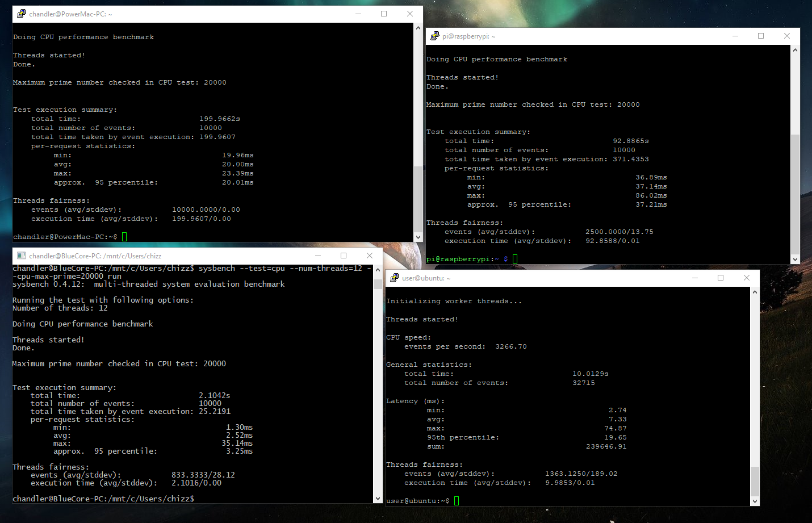This screenshot has height=523, width=812.
Task: Close the user@ubuntu terminal window
Action: click(x=747, y=278)
